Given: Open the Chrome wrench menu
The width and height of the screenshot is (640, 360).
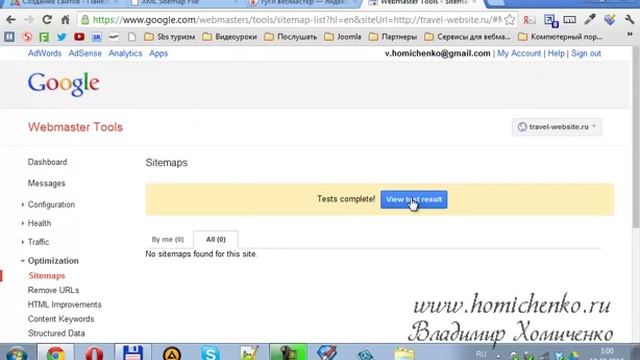Looking at the screenshot, I should (629, 19).
